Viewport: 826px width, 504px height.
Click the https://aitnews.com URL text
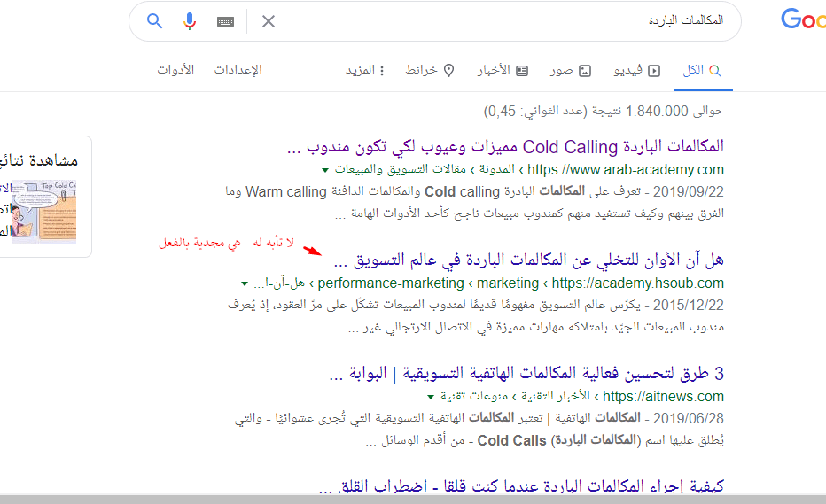coord(663,396)
